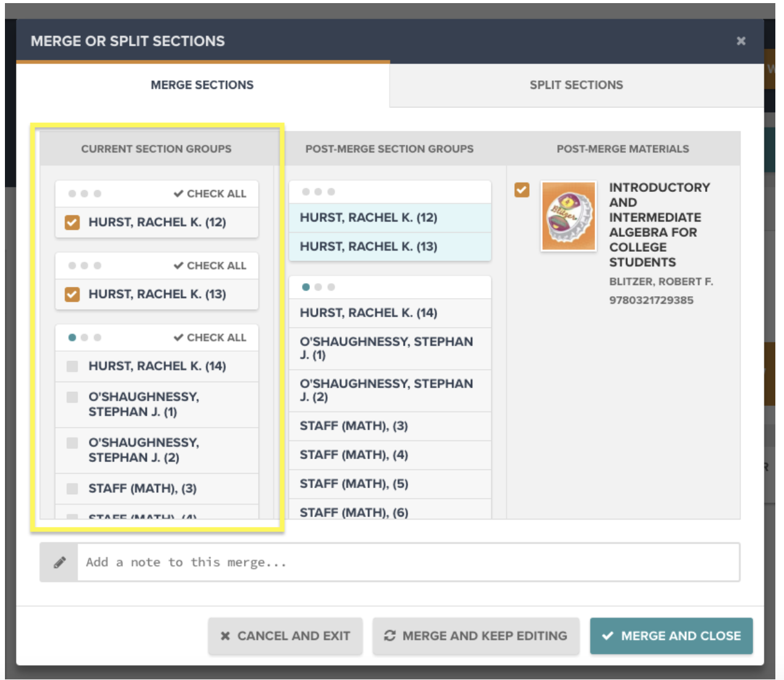Uncheck Hurst, Rachel K. (12) checkbox

pyautogui.click(x=72, y=222)
